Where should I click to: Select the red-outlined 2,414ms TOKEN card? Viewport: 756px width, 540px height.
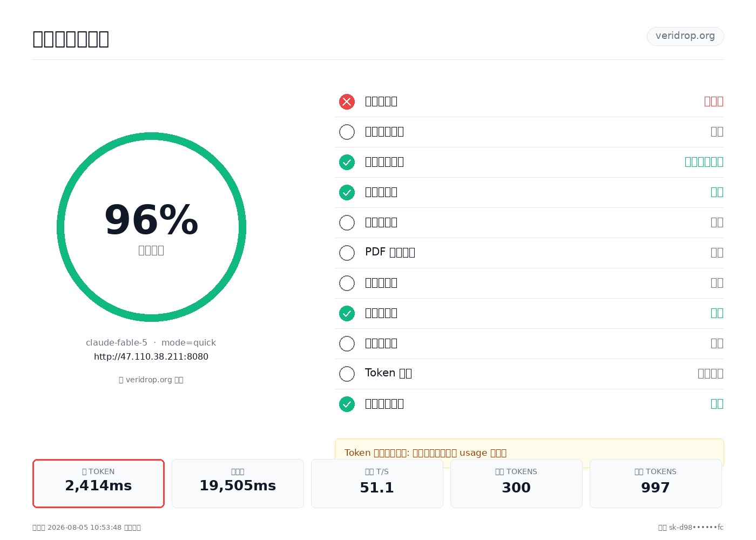click(98, 483)
